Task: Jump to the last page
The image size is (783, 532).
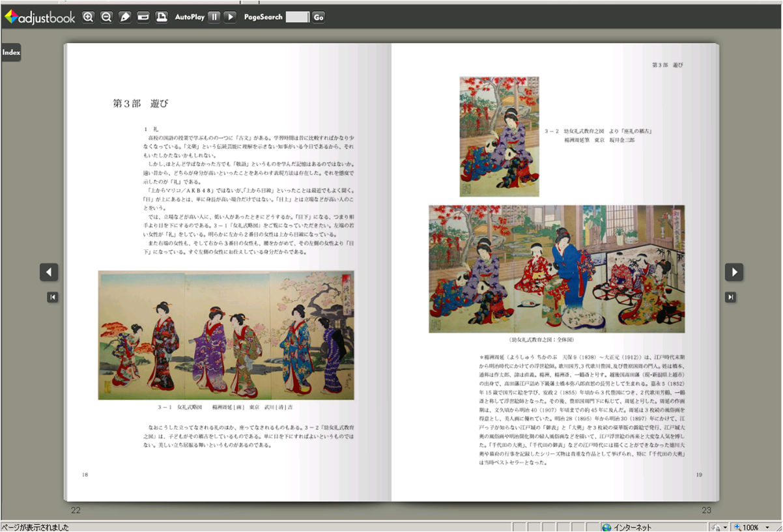Action: [x=731, y=297]
